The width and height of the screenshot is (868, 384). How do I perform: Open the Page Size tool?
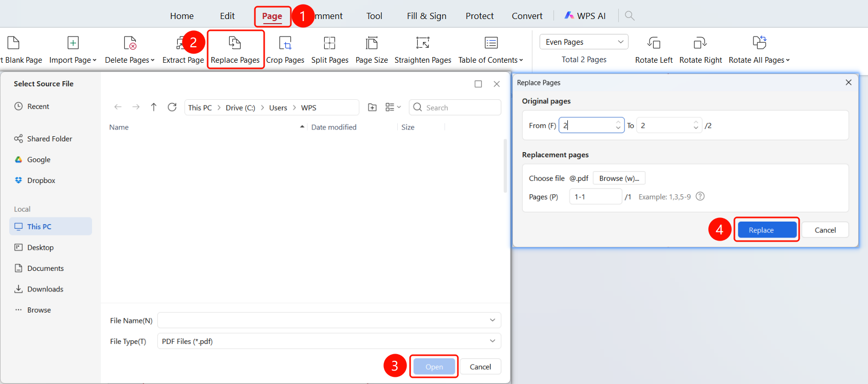372,50
